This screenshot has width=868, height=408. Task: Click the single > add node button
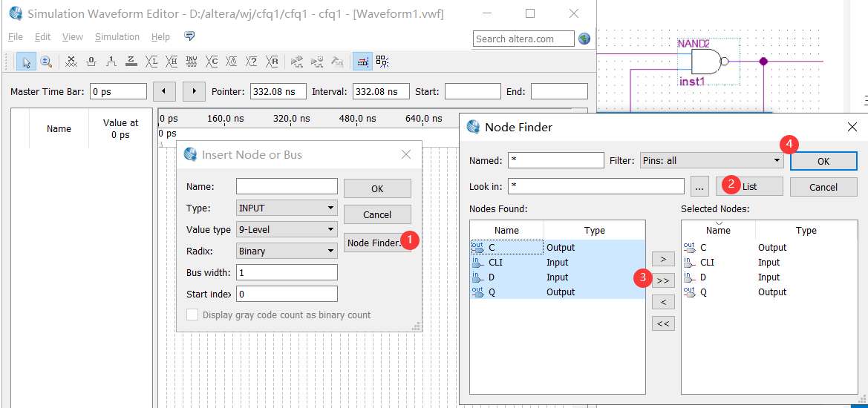[663, 258]
